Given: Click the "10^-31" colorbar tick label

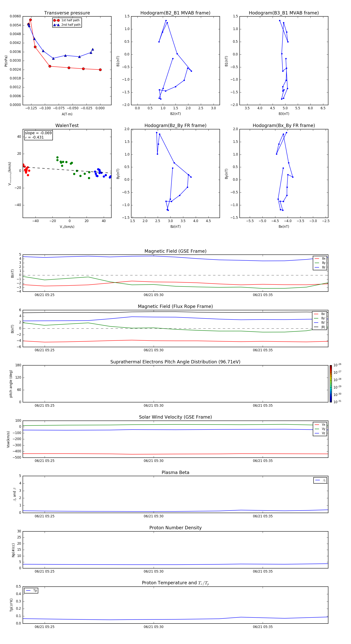Looking at the screenshot, I should point(337,402).
